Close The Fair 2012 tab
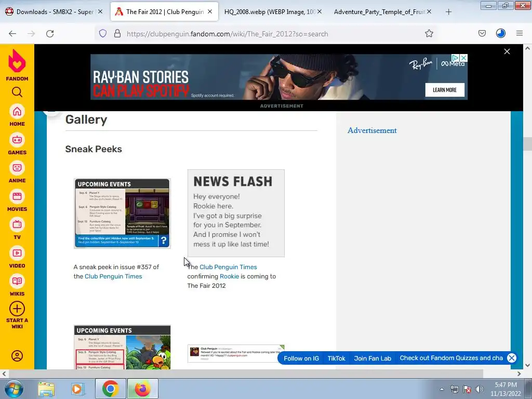This screenshot has width=532, height=399. point(210,11)
